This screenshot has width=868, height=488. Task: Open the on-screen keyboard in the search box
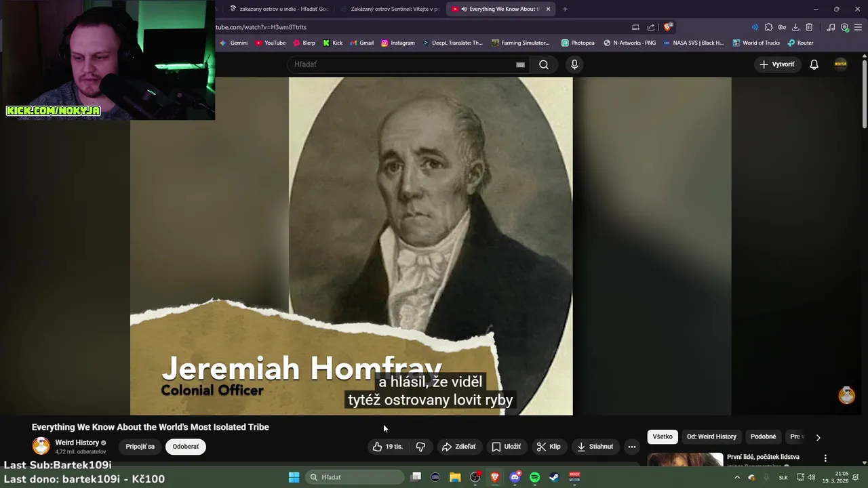point(520,64)
